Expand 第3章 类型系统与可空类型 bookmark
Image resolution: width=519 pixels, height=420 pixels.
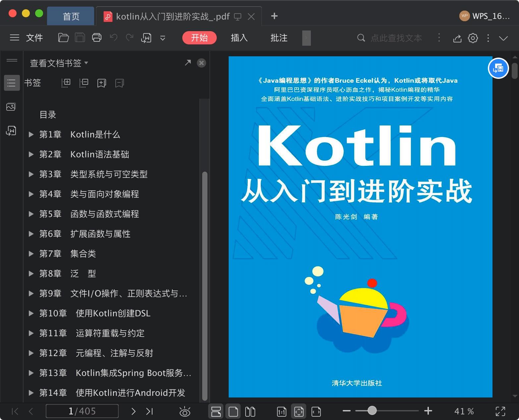pyautogui.click(x=31, y=174)
